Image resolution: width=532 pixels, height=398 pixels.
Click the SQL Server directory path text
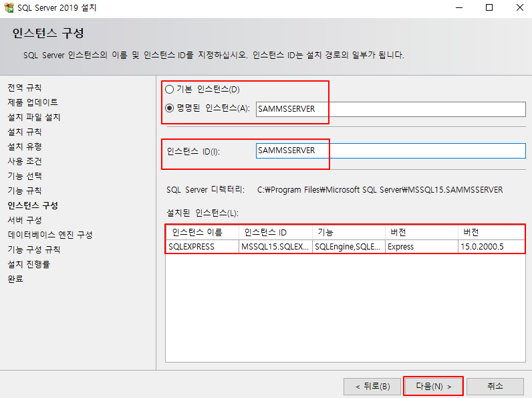(x=380, y=189)
